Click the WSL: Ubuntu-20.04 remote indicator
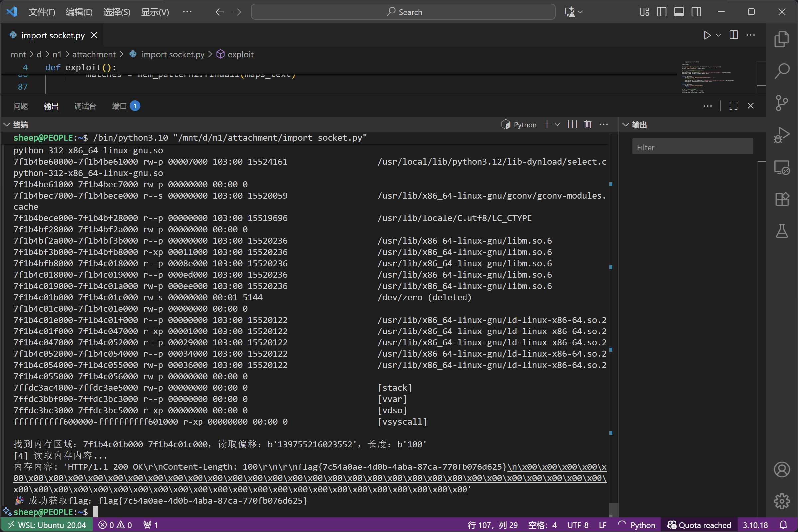Image resolution: width=798 pixels, height=532 pixels. [47, 525]
